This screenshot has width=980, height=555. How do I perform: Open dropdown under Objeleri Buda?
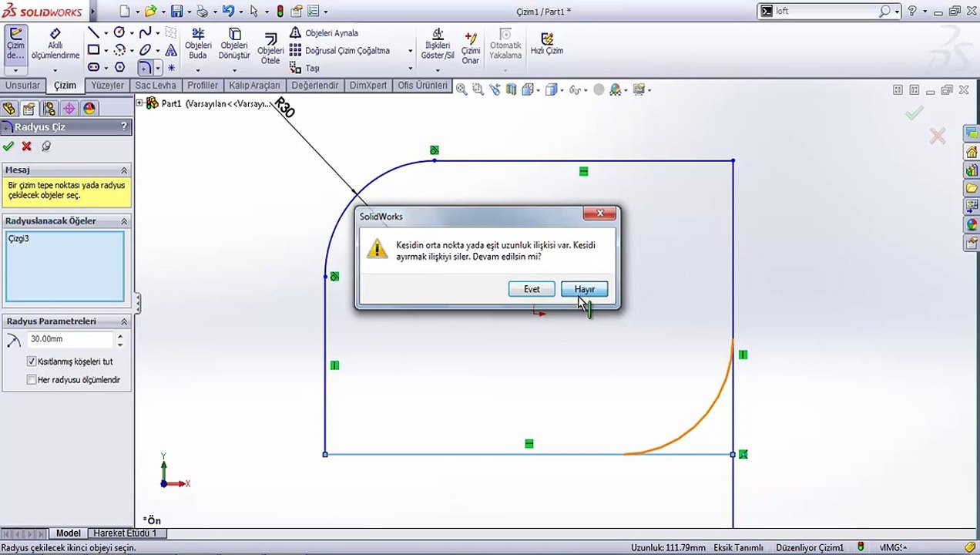(198, 70)
